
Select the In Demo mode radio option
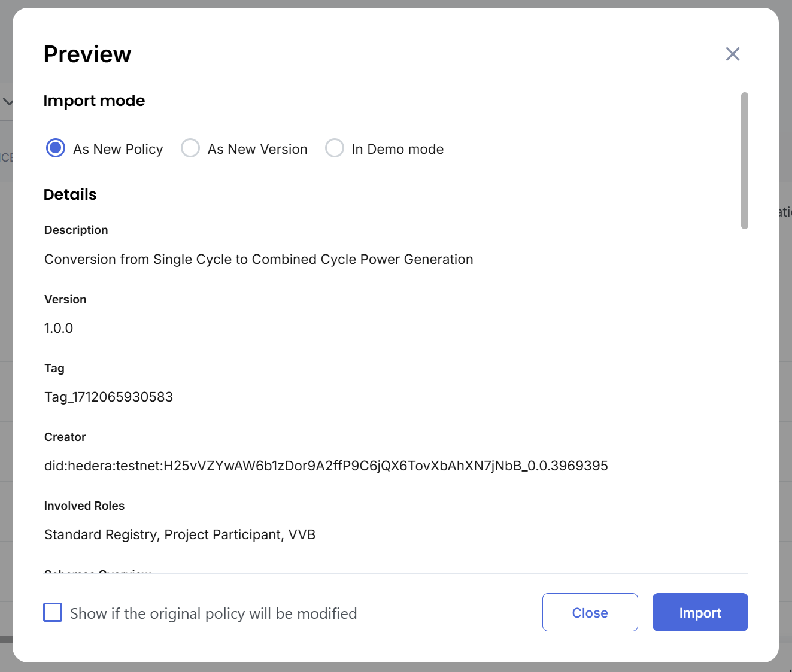point(335,148)
